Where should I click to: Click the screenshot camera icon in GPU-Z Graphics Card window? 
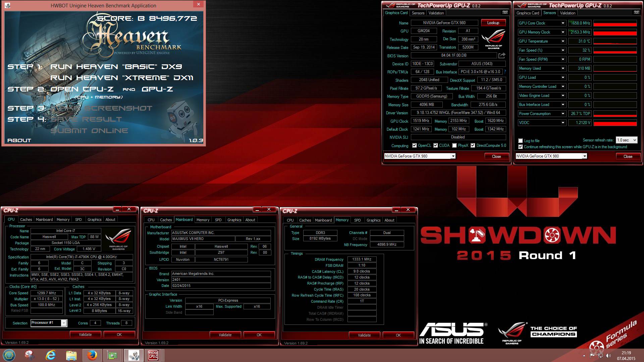tap(505, 12)
